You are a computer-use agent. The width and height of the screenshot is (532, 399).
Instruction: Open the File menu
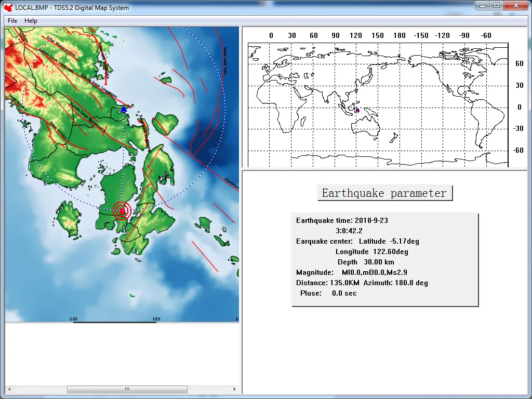(x=12, y=21)
